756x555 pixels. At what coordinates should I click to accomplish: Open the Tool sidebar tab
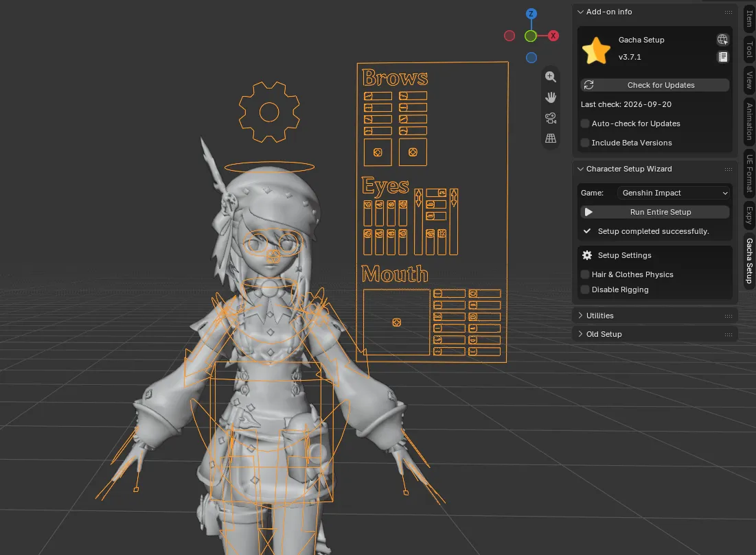[x=749, y=49]
